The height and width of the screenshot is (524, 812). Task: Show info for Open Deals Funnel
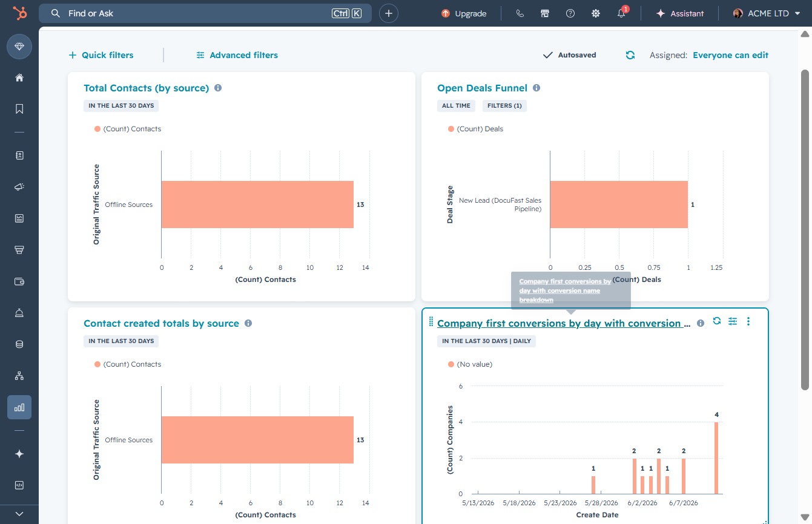(x=536, y=88)
